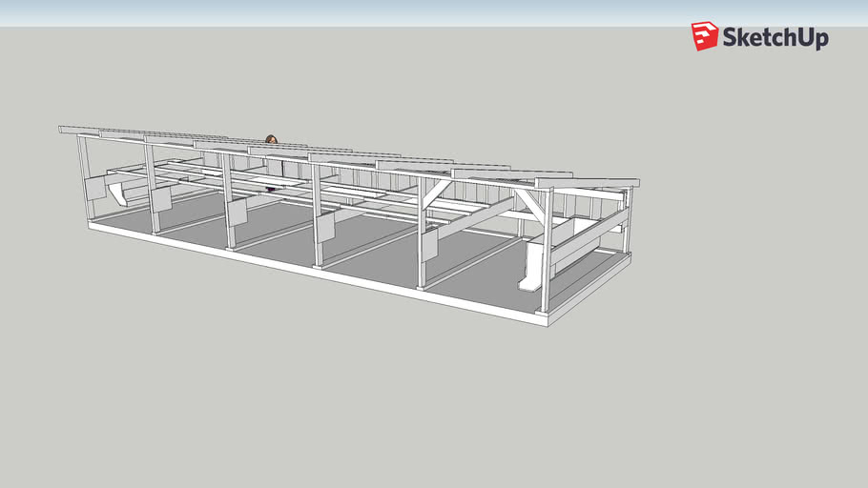Click the hanging panel on the fifth post
Image resolution: width=868 pixels, height=488 pixels.
(x=428, y=245)
